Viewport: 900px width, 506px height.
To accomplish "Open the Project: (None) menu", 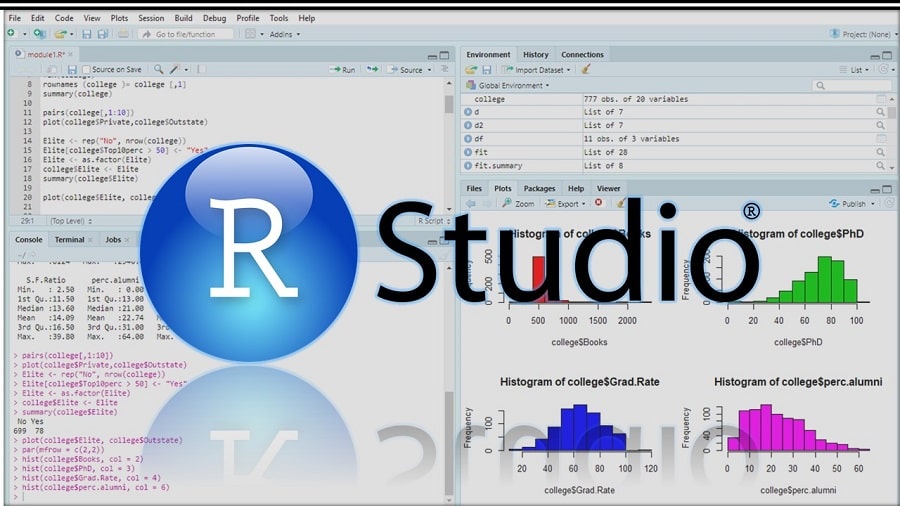I will click(x=864, y=34).
